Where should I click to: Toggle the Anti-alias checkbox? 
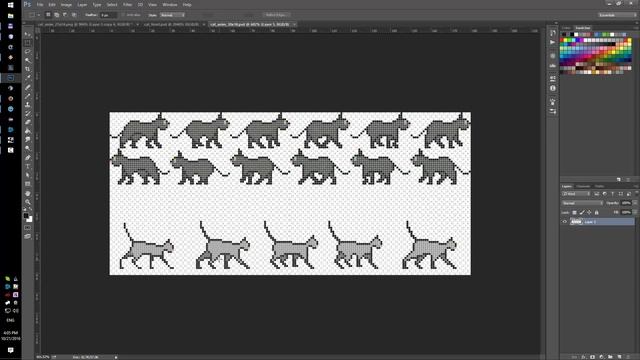[124, 15]
